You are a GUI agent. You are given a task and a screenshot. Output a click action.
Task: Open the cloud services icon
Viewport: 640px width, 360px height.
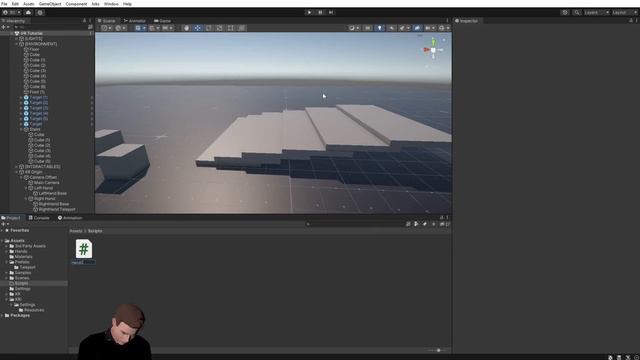[x=28, y=12]
